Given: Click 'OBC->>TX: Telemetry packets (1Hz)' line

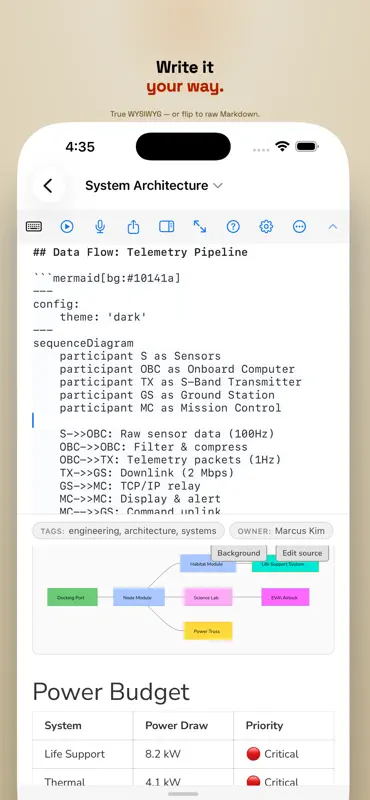Looking at the screenshot, I should 170,460.
